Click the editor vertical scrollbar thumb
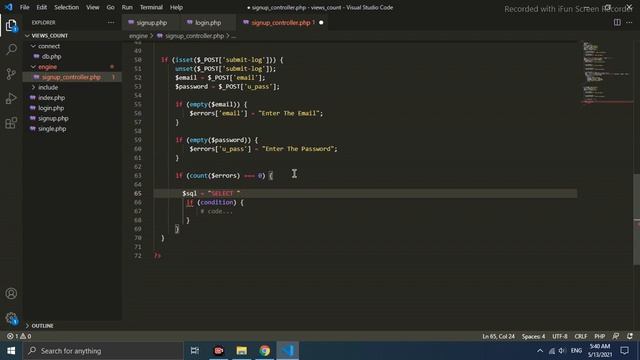The image size is (640, 360). tap(637, 219)
